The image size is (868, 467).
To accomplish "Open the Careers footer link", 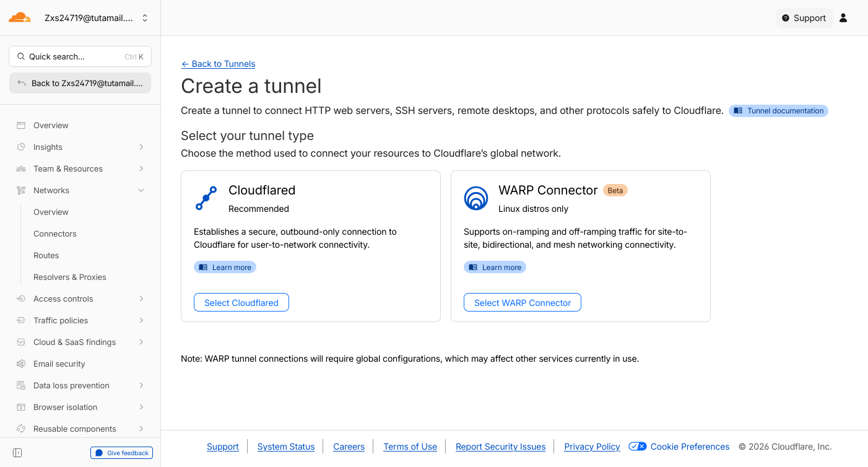I will coord(349,447).
